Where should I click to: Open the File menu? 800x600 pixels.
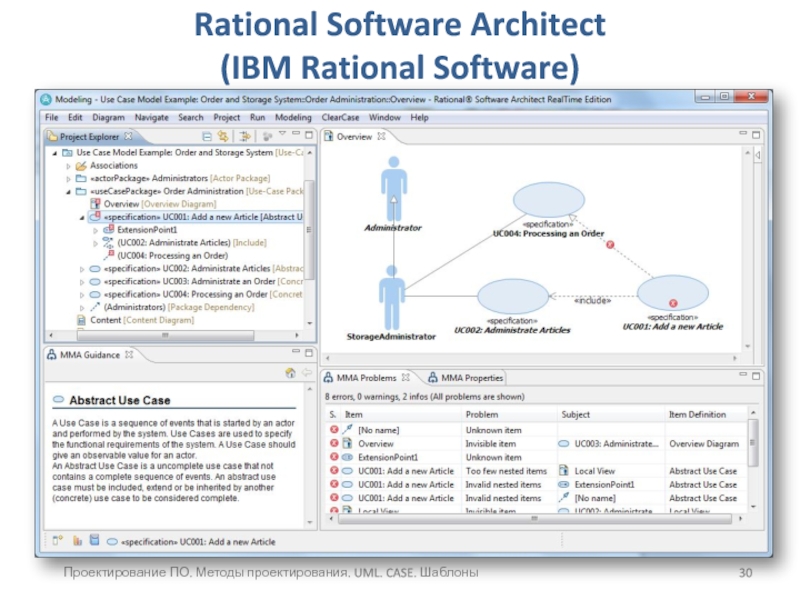coord(52,117)
